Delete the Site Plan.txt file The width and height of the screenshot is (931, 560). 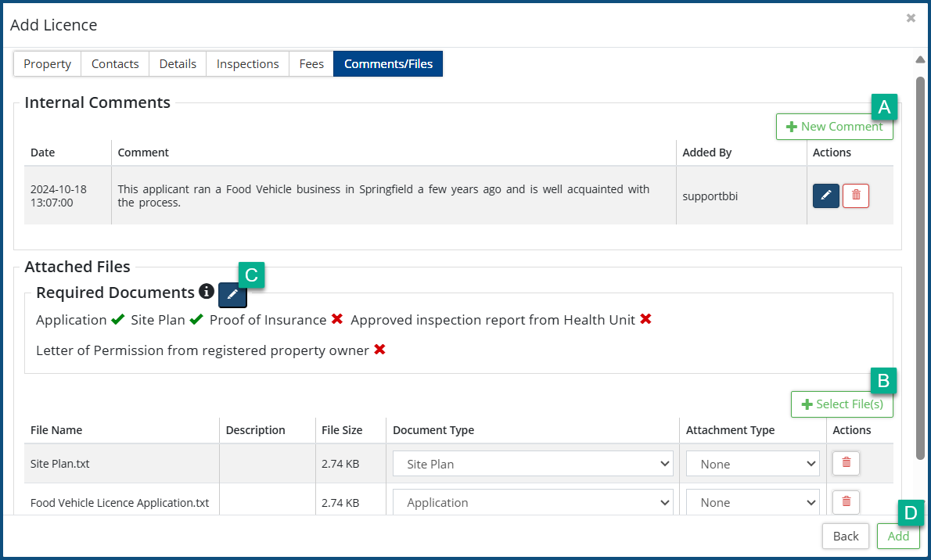(846, 463)
